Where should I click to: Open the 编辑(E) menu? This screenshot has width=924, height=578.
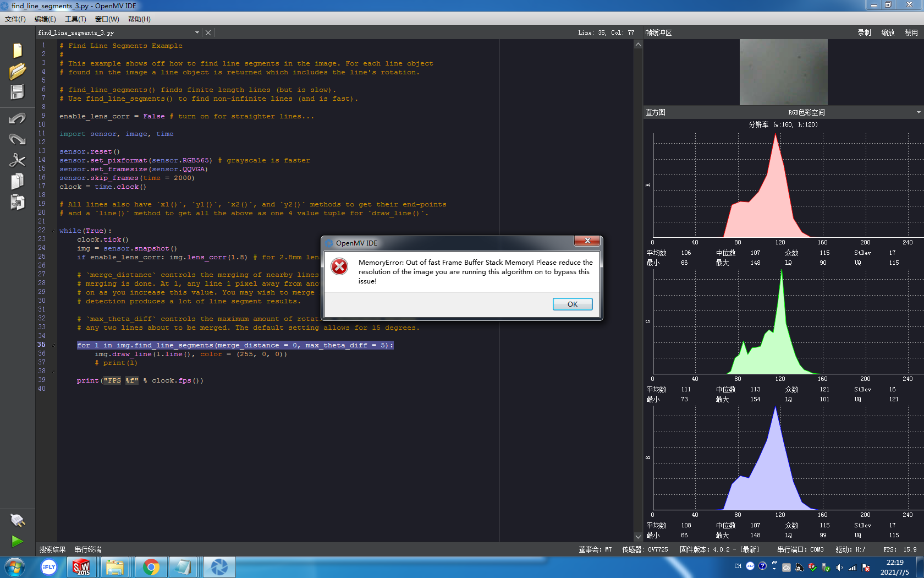pyautogui.click(x=45, y=19)
